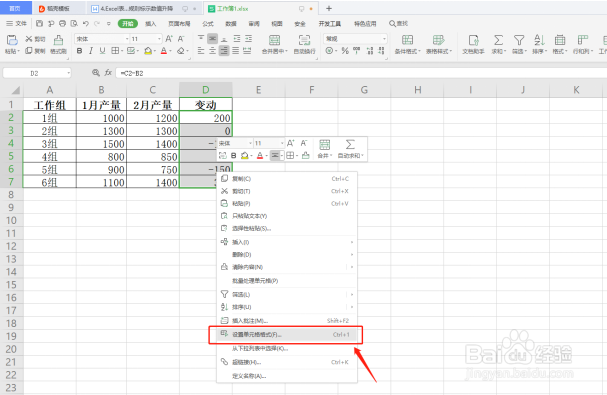Open the File (文件) menu

pos(17,24)
